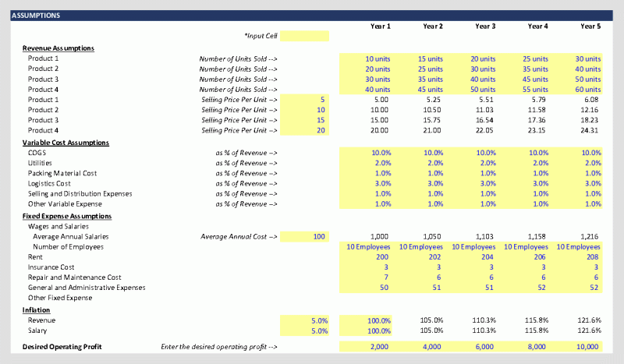Select the empty yellow sample Input Cell

coord(304,36)
